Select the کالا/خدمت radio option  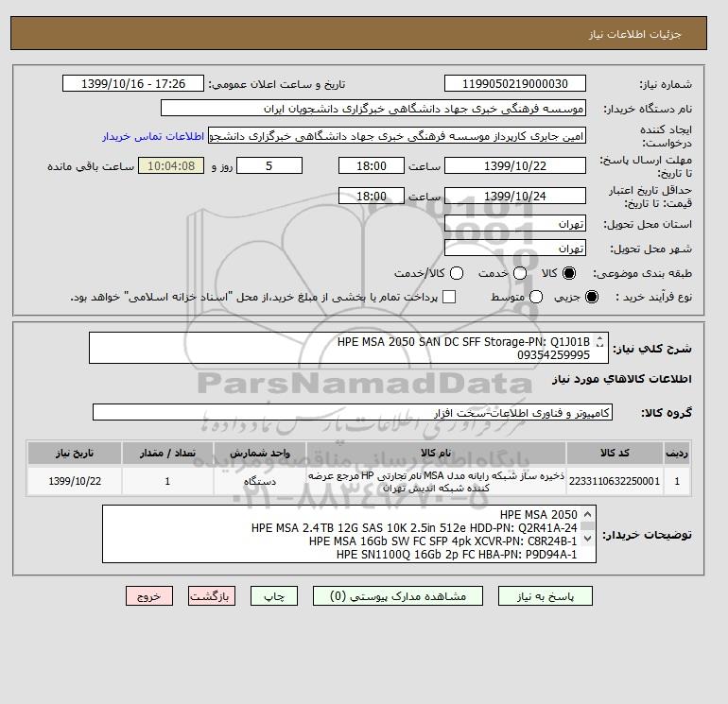(x=457, y=273)
